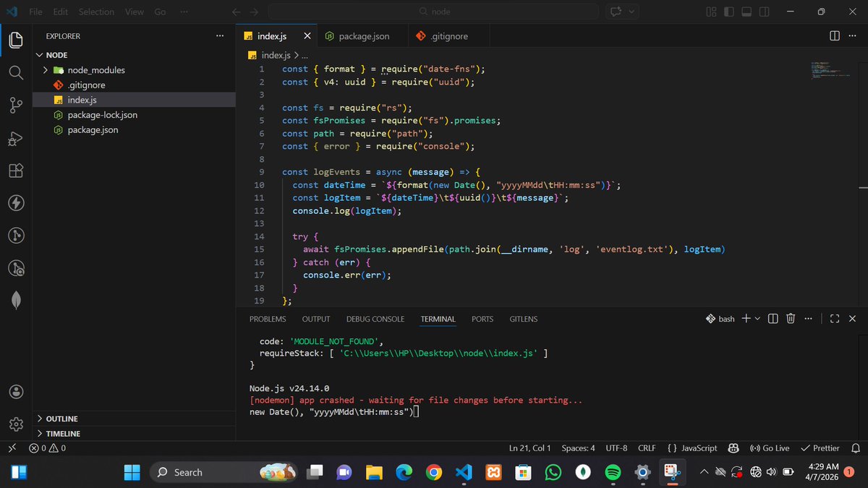Open the Copilot chat dropdown arrow

631,12
